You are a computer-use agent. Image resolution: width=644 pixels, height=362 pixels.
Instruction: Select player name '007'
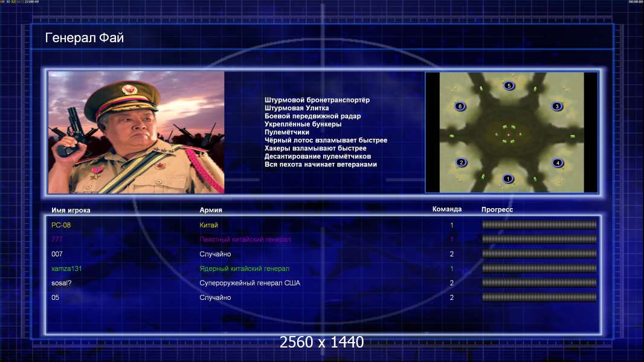coord(57,254)
